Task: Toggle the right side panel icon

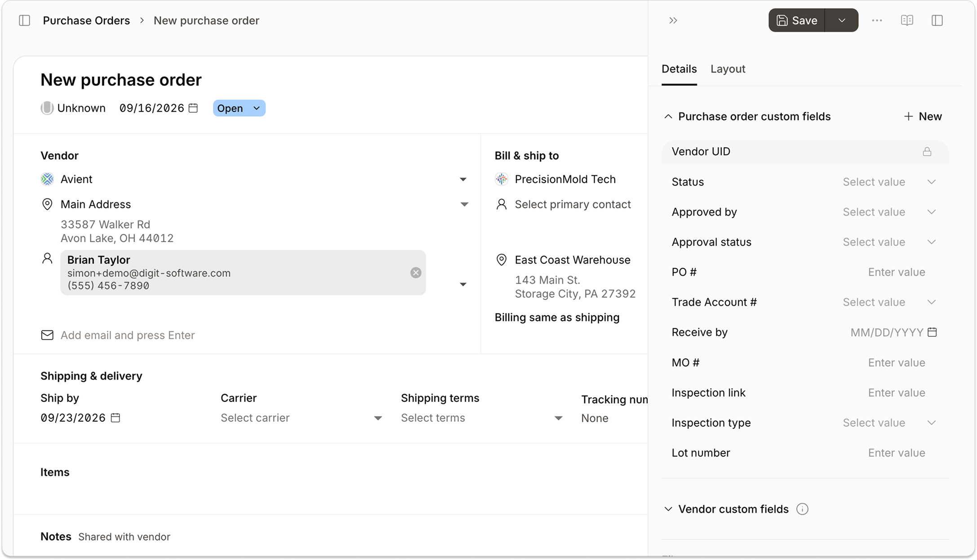Action: point(937,21)
